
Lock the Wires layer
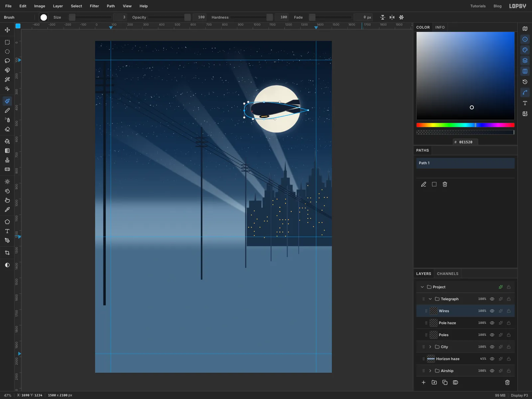[x=509, y=311]
